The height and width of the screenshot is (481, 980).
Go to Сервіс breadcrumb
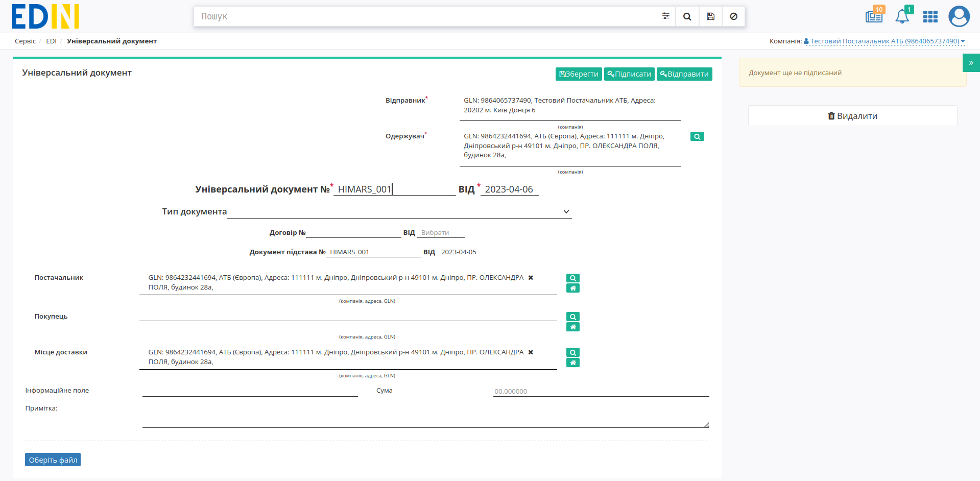tap(25, 41)
